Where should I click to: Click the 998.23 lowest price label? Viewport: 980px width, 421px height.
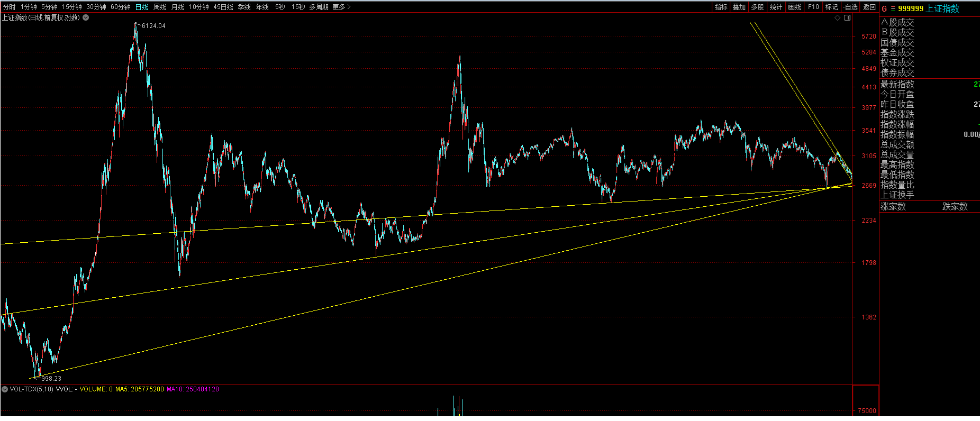click(51, 378)
